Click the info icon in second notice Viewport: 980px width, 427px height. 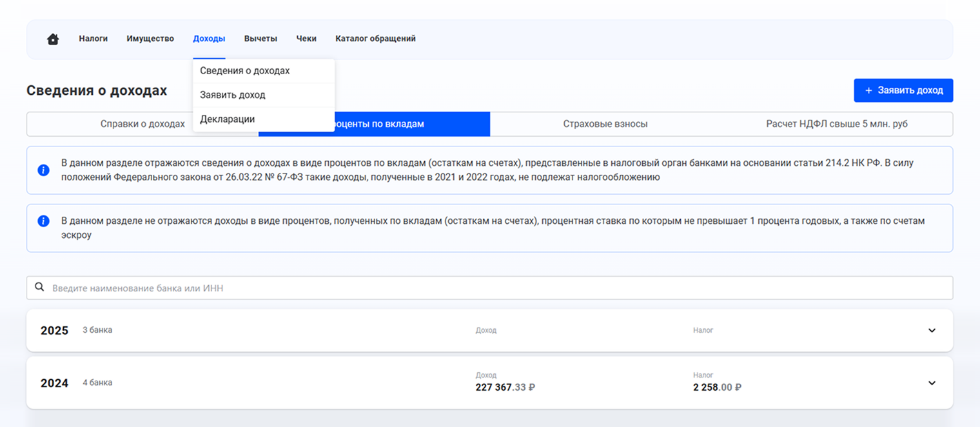point(44,221)
